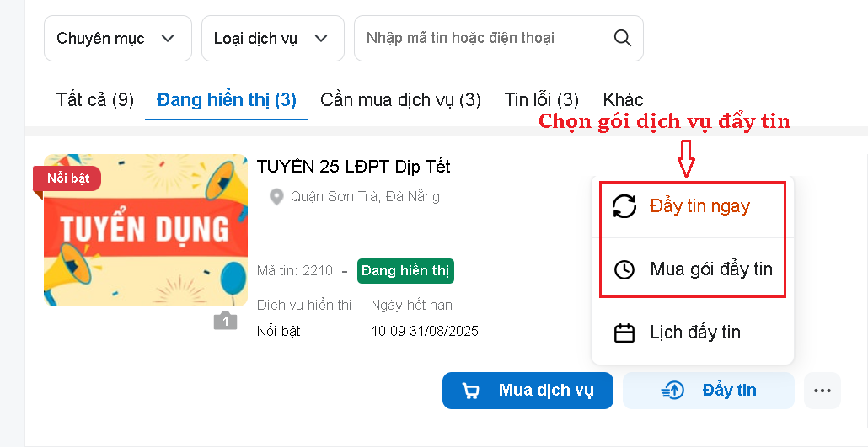Open the TUYỂN DỤNG listing thumbnail
The width and height of the screenshot is (868, 447).
[x=146, y=230]
